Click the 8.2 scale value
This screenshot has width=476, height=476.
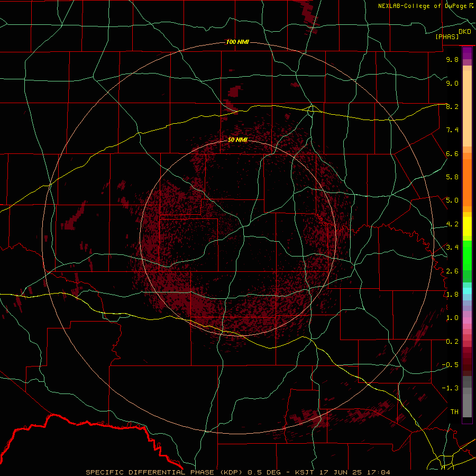point(452,106)
